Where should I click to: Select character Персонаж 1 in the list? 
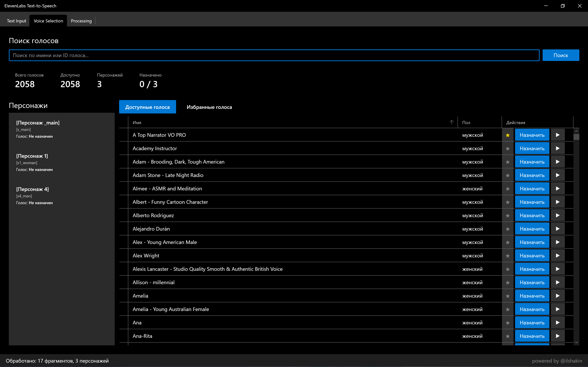(x=61, y=162)
